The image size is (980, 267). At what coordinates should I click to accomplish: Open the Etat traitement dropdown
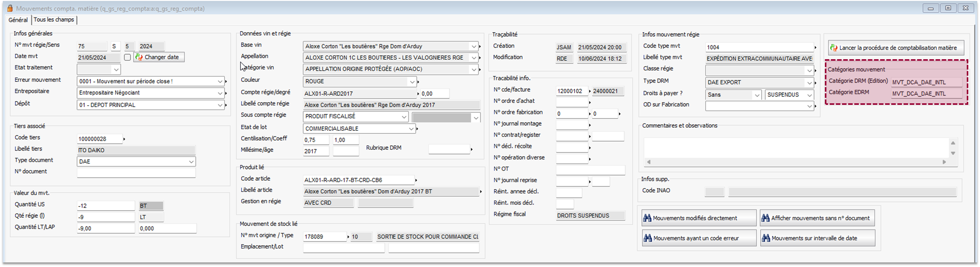pos(116,70)
